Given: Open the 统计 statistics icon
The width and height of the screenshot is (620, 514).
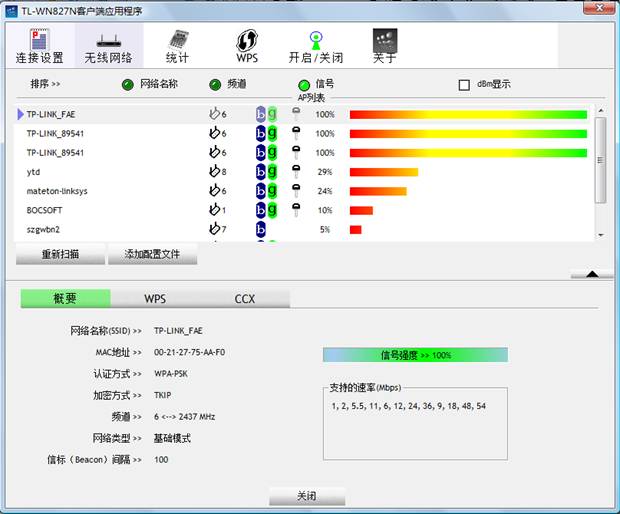Looking at the screenshot, I should click(x=177, y=45).
